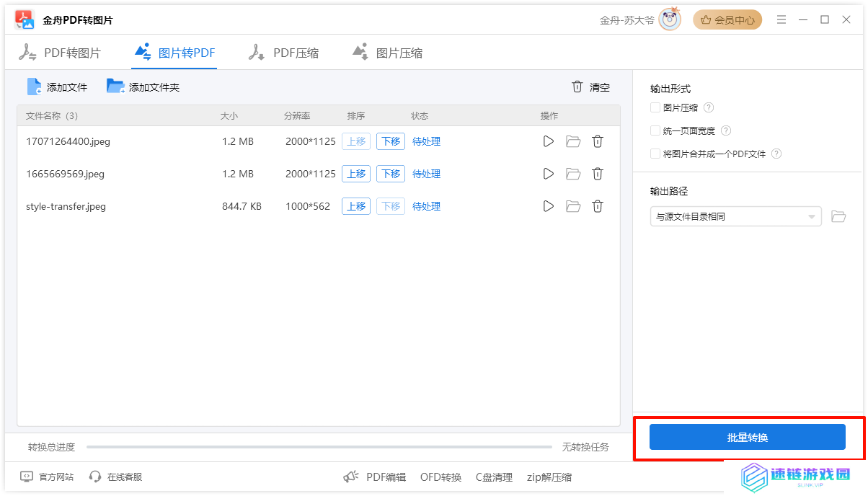Show help for 将图片合并成一个PDF文件
Viewport: 868px width, 496px height.
point(776,154)
